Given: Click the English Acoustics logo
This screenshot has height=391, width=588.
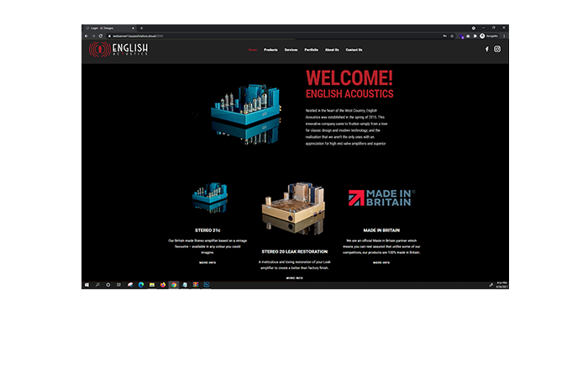Looking at the screenshot, I should click(x=118, y=50).
